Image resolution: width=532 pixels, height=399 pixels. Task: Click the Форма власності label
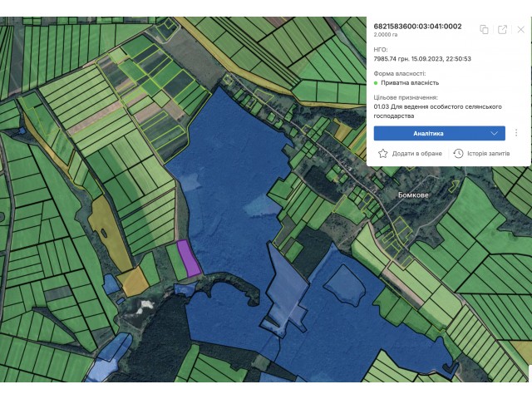pos(400,74)
